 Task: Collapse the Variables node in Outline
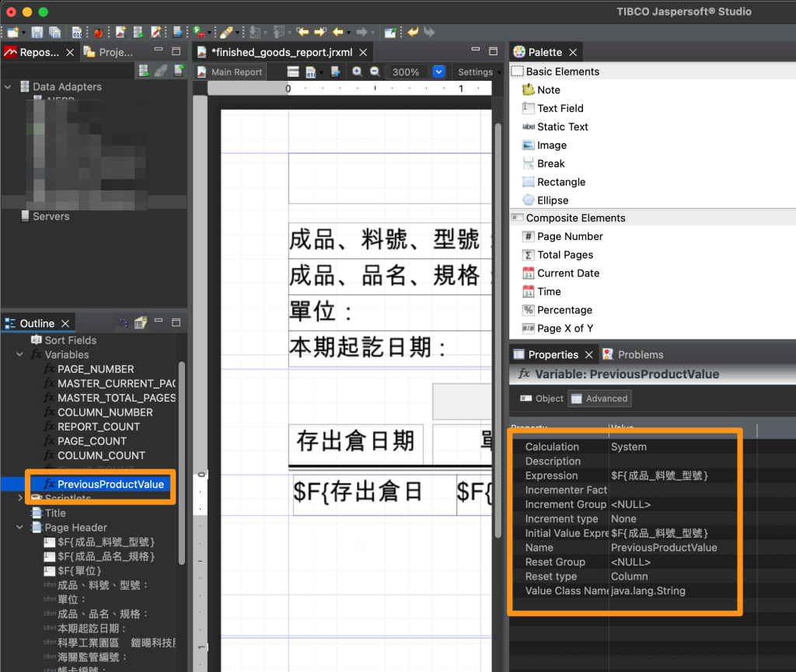(21, 355)
